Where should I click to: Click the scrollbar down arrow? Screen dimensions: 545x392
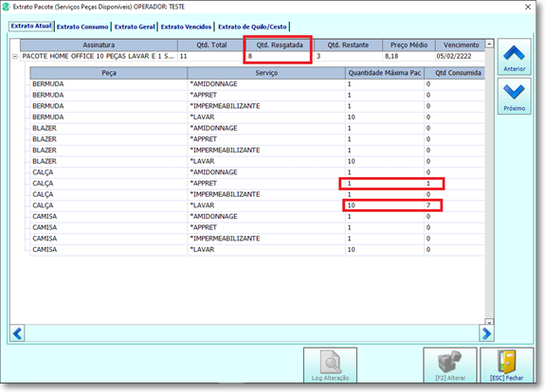point(489,322)
